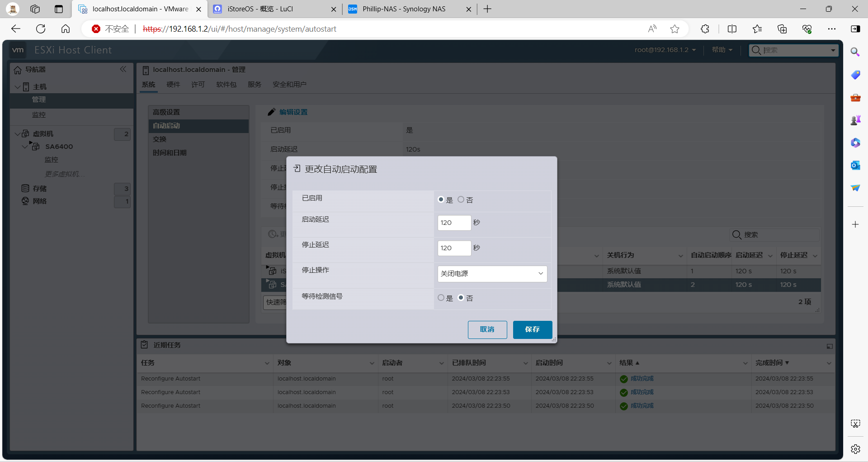Click the vm ESXi Host Client logo
The image size is (868, 462).
18,50
